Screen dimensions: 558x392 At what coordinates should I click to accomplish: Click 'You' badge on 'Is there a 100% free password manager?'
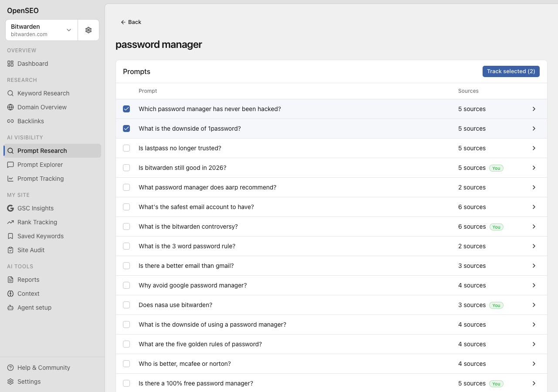(496, 384)
